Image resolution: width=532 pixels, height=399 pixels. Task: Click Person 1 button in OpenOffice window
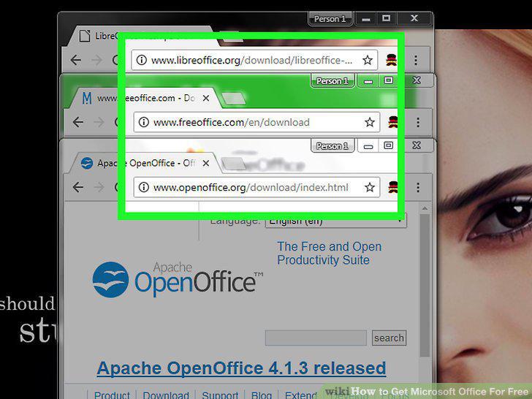pyautogui.click(x=332, y=146)
